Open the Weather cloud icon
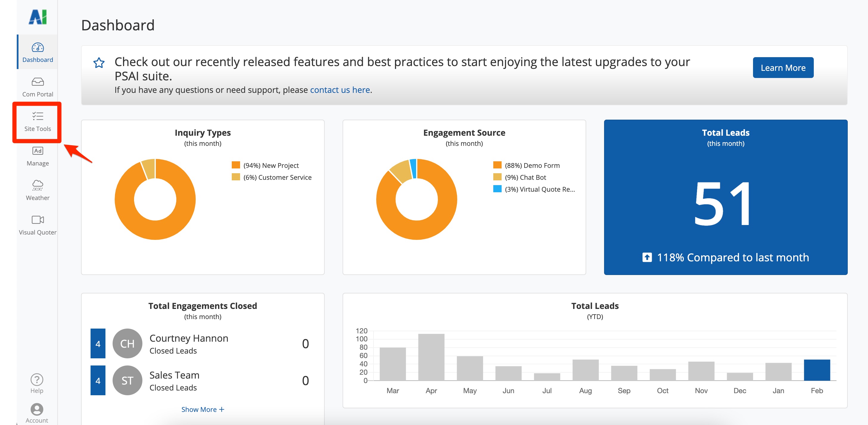868x425 pixels. click(x=38, y=185)
